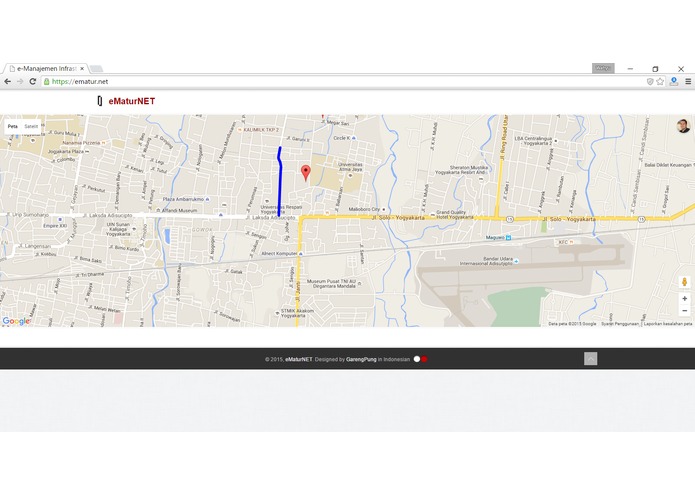Click the KFC place marker
Screen dimensions: 695x494
(x=572, y=242)
